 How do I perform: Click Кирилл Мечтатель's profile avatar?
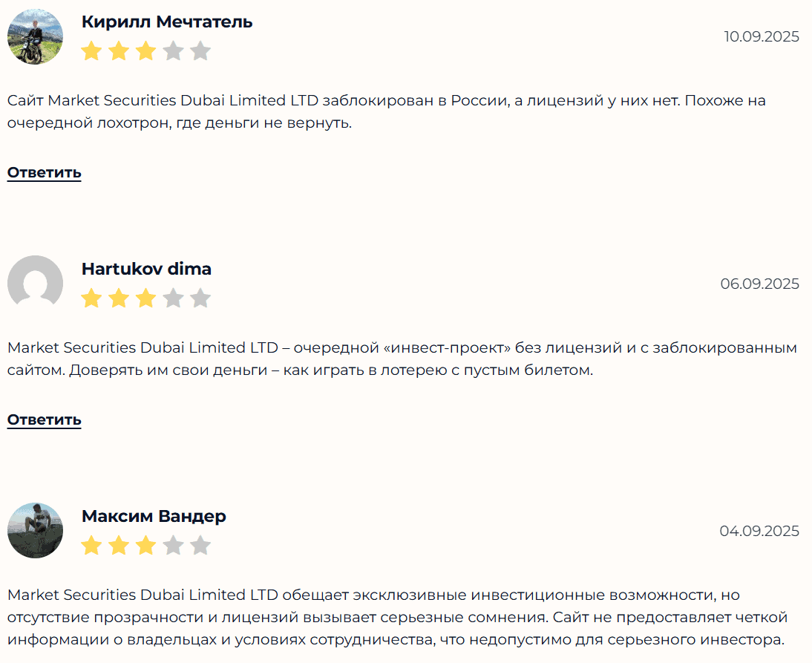point(35,36)
